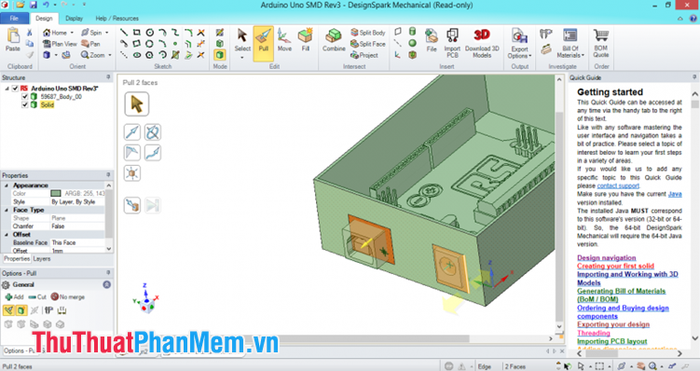
Task: Open Exporting your design link
Action: tap(613, 325)
